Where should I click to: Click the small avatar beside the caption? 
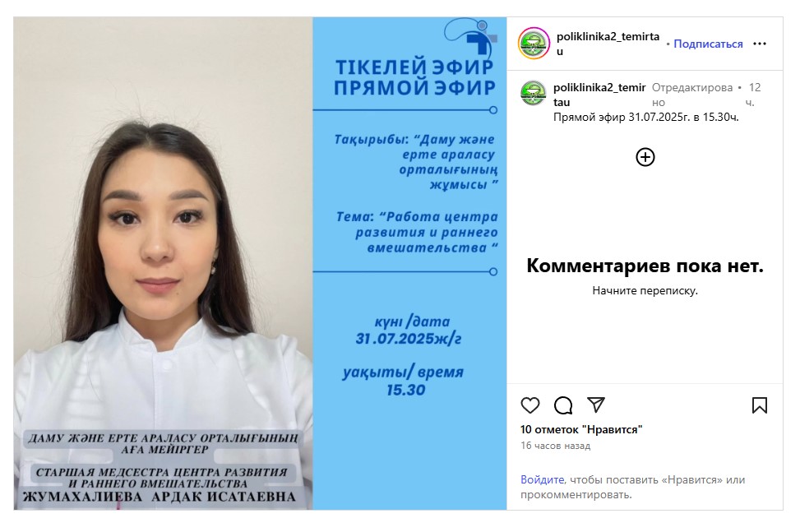point(533,94)
